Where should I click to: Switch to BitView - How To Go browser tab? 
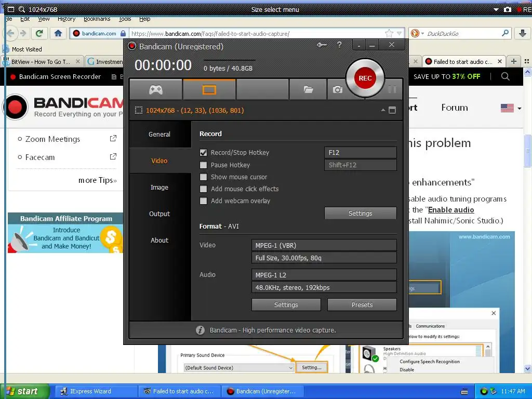tap(42, 61)
